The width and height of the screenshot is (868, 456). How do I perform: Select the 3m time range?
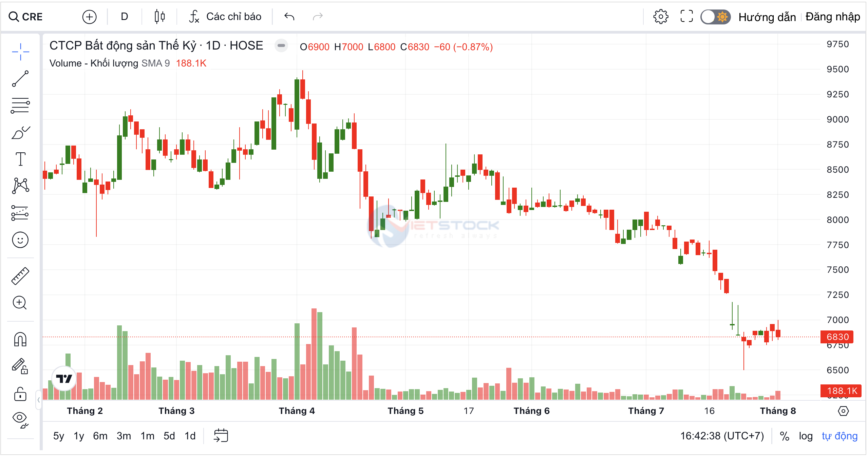pyautogui.click(x=124, y=436)
